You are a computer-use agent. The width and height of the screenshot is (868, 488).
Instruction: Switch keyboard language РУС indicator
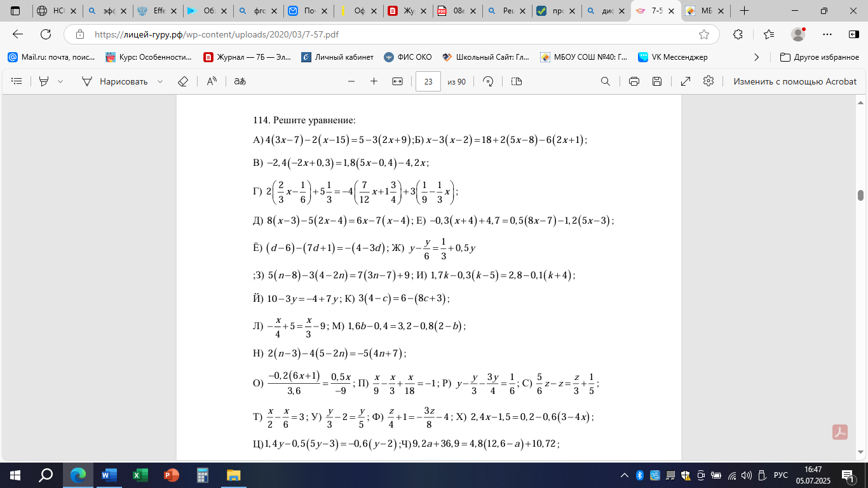click(x=781, y=475)
